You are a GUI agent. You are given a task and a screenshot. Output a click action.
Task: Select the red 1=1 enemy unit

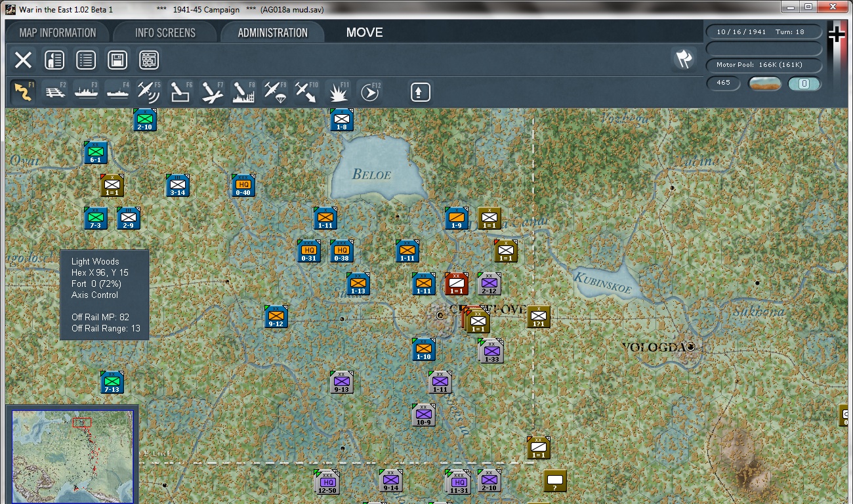tap(457, 284)
